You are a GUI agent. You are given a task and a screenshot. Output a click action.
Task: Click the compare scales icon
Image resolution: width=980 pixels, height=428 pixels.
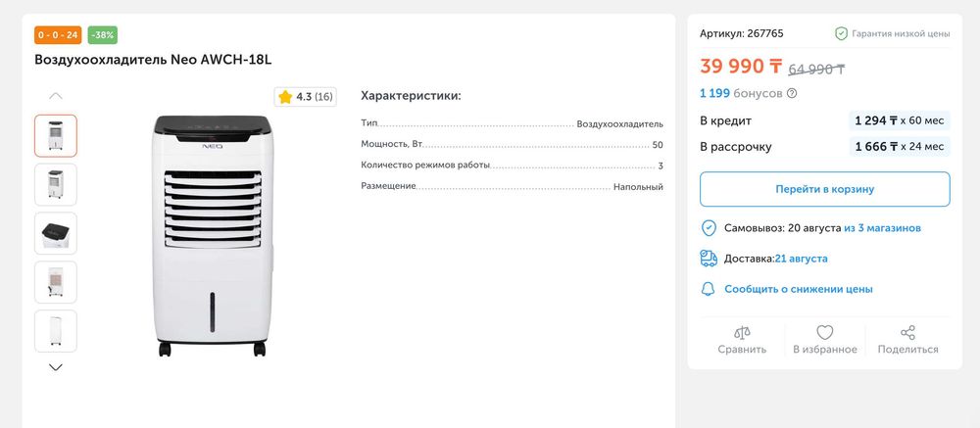pyautogui.click(x=742, y=334)
